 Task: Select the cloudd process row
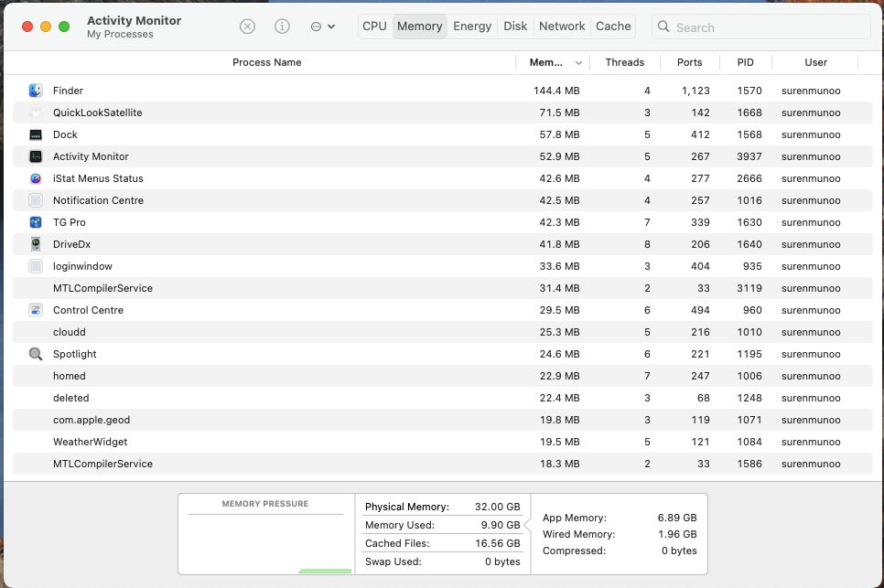[443, 332]
